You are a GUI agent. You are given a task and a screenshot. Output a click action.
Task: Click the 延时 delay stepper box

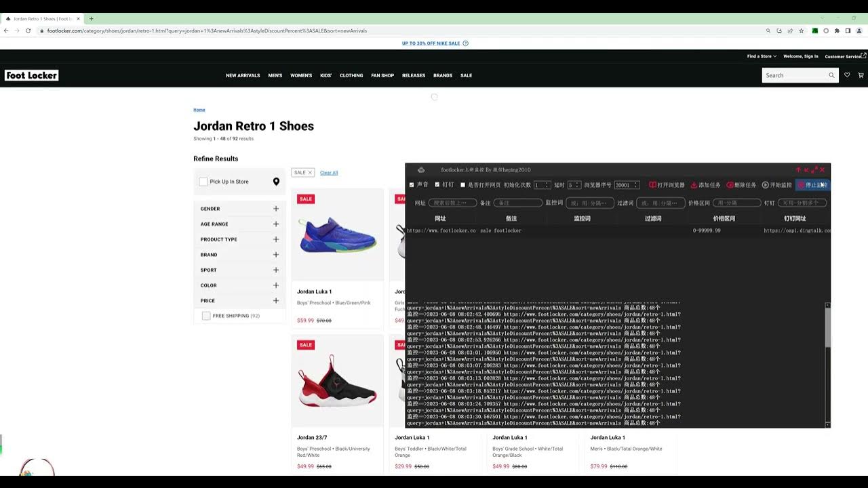574,185
